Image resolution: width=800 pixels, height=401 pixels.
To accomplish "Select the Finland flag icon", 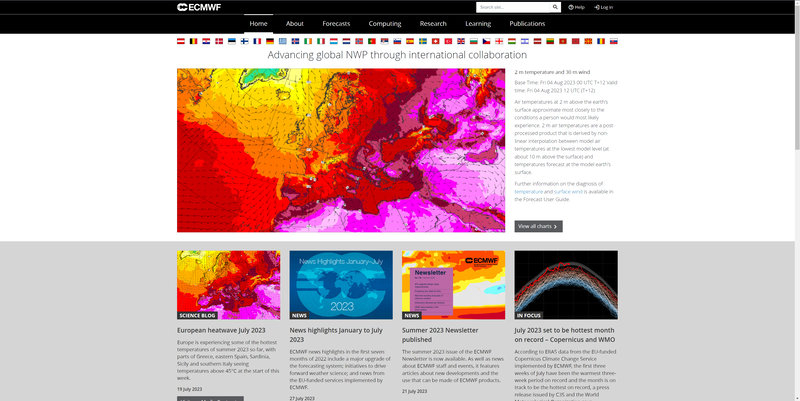I will click(x=245, y=41).
